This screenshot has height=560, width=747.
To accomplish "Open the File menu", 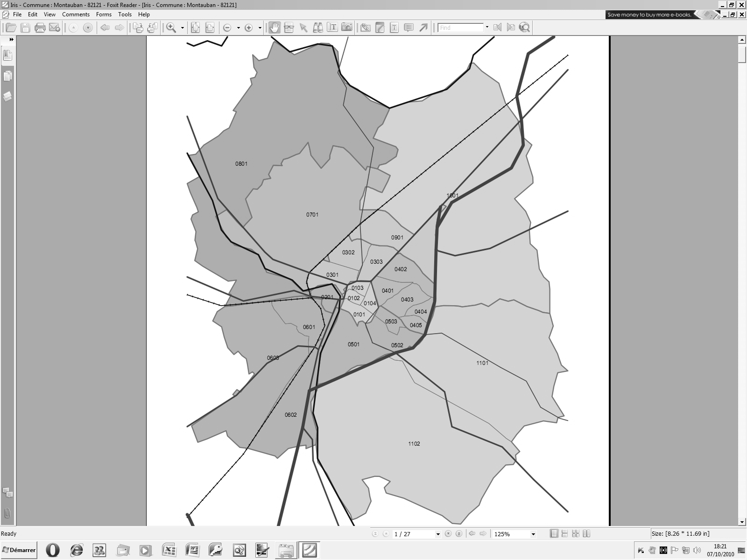I will tap(17, 14).
